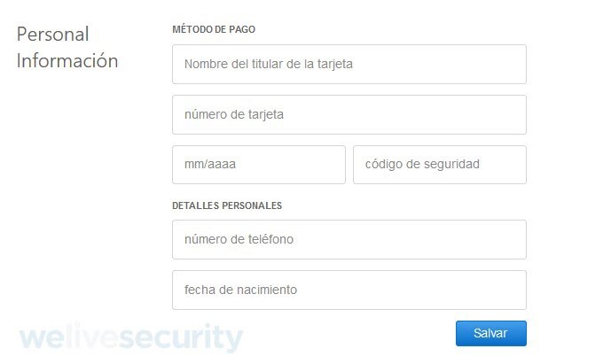
Task: Click the MÉTODO DE PAGO section label
Action: coord(214,29)
